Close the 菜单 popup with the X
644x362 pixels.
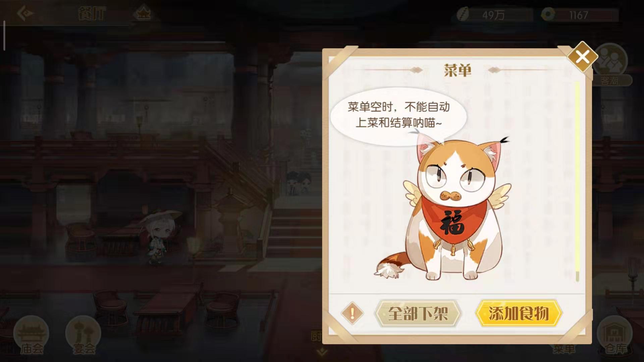coord(583,57)
